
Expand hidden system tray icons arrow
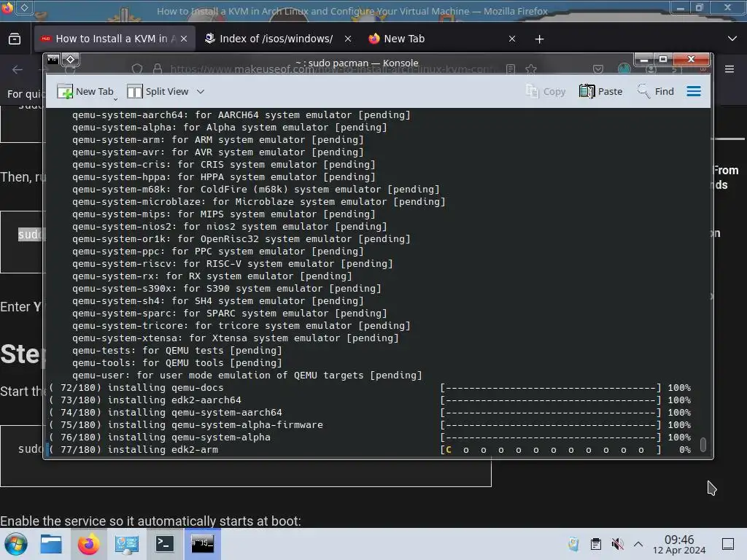tap(638, 544)
